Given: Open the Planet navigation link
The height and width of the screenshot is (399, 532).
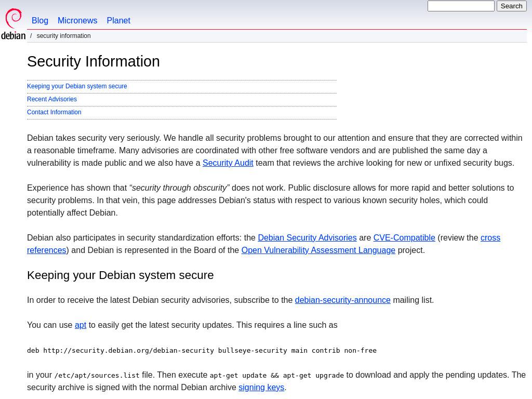Looking at the screenshot, I should pyautogui.click(x=118, y=20).
